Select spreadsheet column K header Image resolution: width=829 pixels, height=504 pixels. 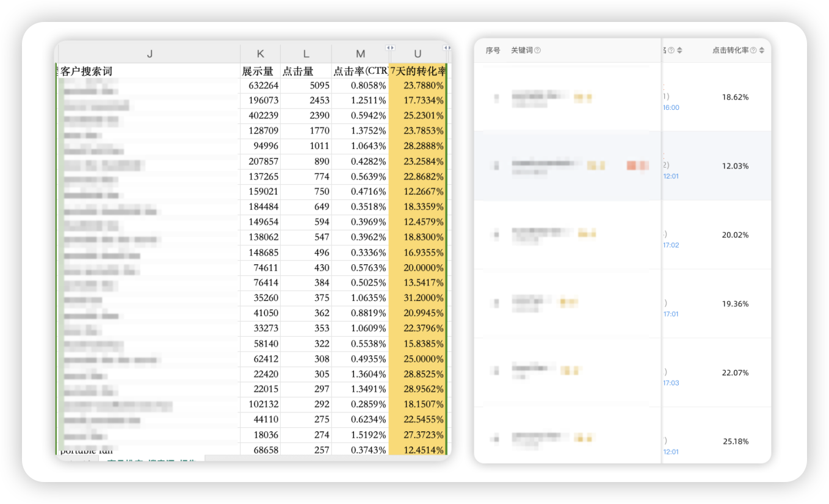tap(261, 54)
